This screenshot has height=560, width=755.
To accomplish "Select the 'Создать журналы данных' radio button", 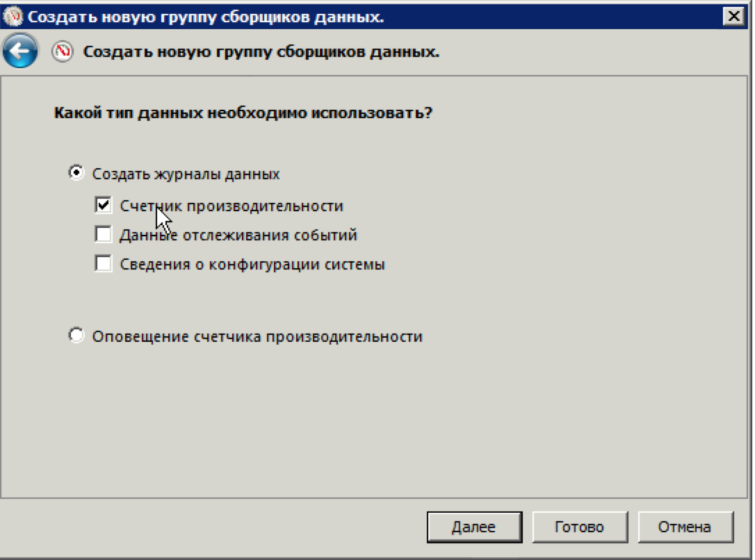I will [76, 173].
